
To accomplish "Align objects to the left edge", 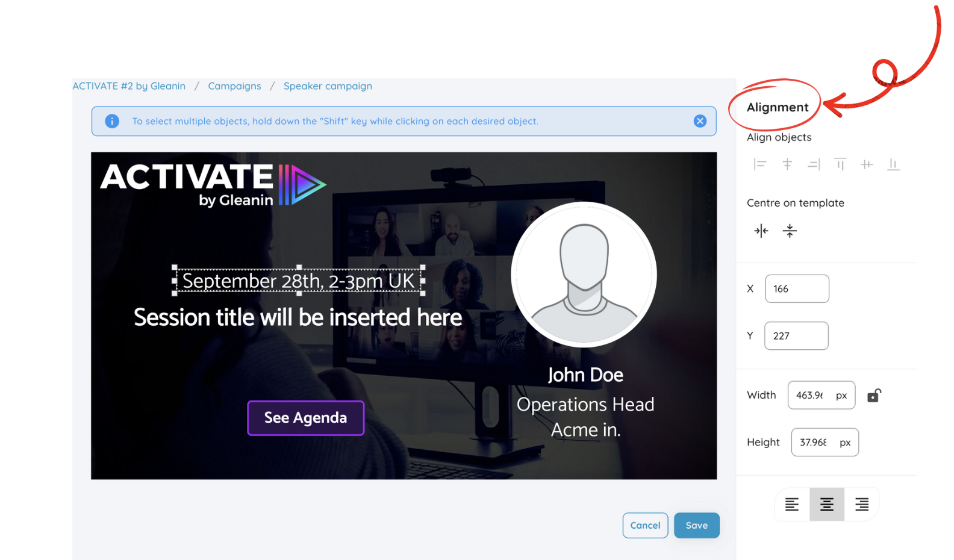I will (x=760, y=164).
